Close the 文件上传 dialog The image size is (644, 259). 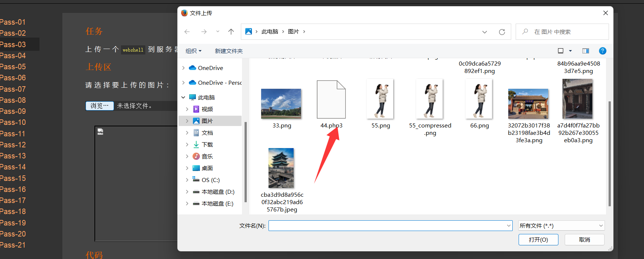tap(605, 13)
